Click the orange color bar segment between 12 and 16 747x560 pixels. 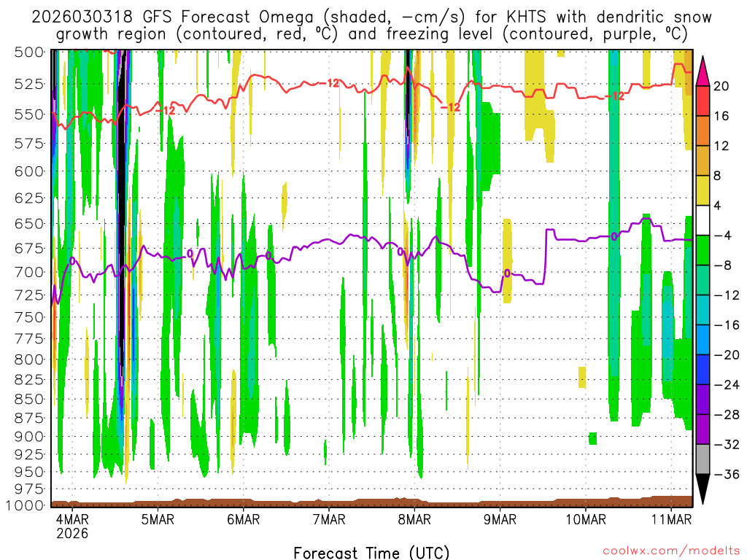point(703,131)
